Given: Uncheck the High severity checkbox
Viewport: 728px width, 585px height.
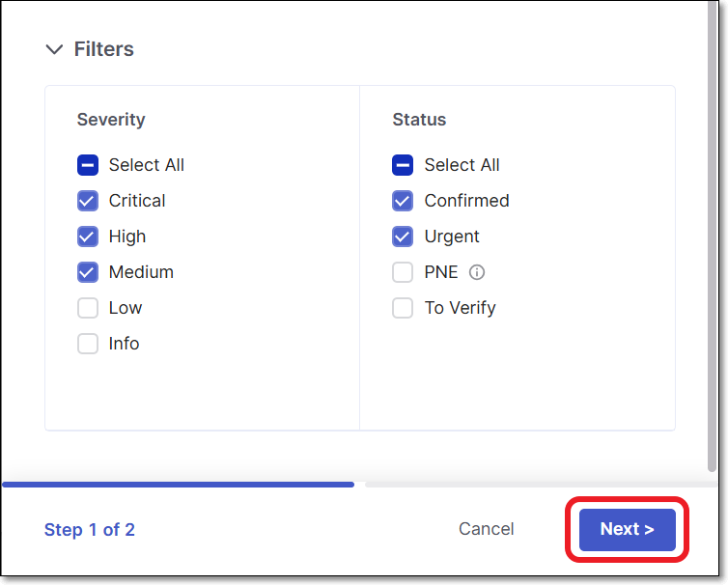Looking at the screenshot, I should [x=88, y=237].
